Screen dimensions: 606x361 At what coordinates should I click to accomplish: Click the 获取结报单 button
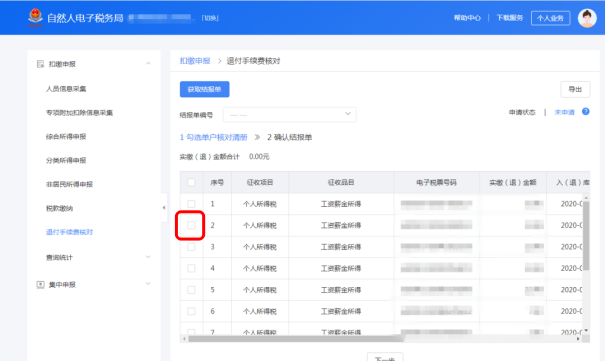coord(204,89)
